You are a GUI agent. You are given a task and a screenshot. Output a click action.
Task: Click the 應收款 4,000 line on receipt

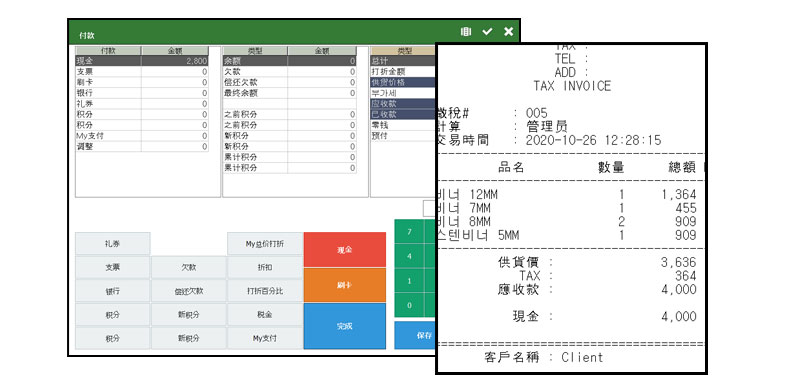click(x=597, y=289)
